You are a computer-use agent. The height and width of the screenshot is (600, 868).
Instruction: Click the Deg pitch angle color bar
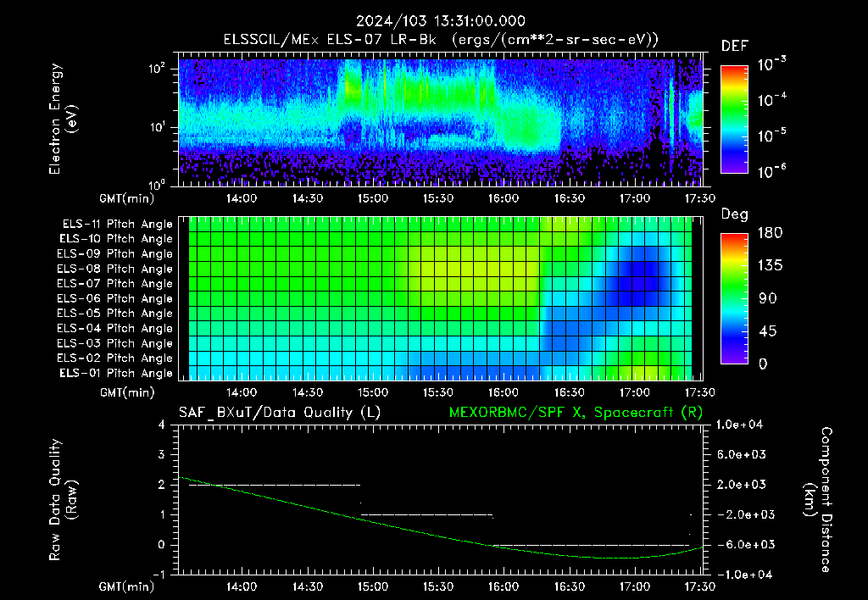tap(734, 298)
